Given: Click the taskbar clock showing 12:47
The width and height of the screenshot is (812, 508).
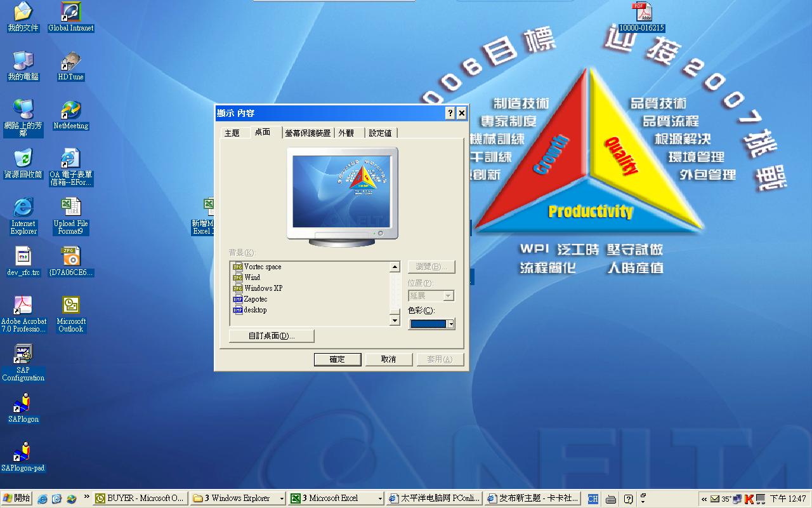Looking at the screenshot, I should 788,499.
